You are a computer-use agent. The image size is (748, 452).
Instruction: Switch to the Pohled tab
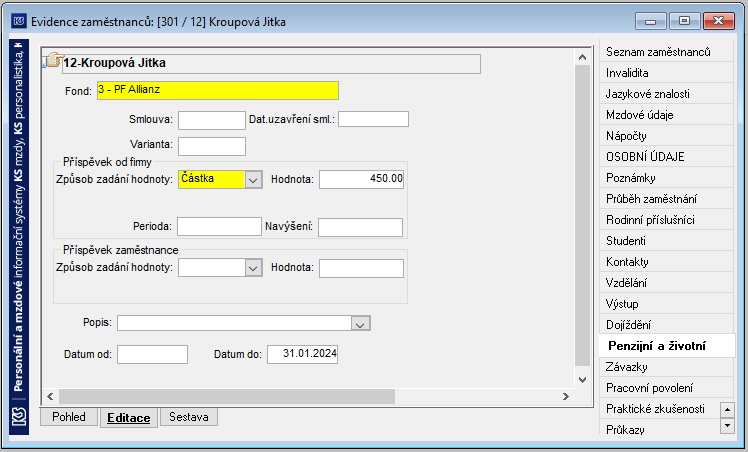click(x=69, y=417)
